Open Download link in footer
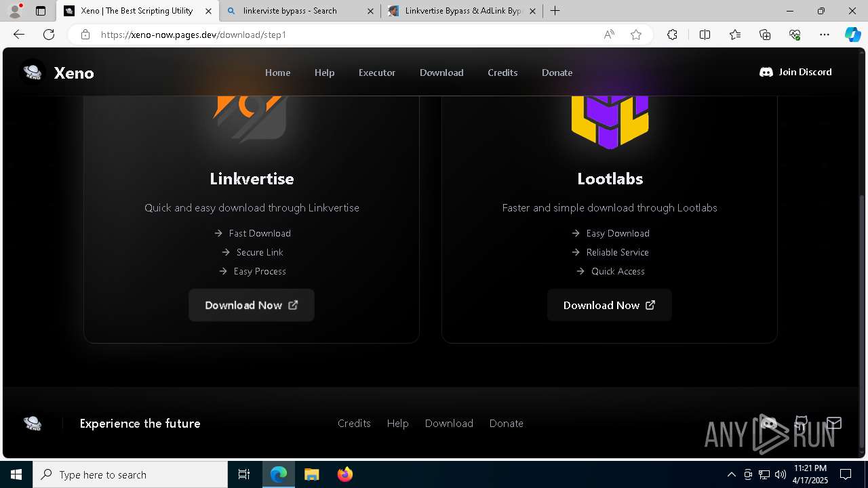The width and height of the screenshot is (868, 488). [449, 423]
